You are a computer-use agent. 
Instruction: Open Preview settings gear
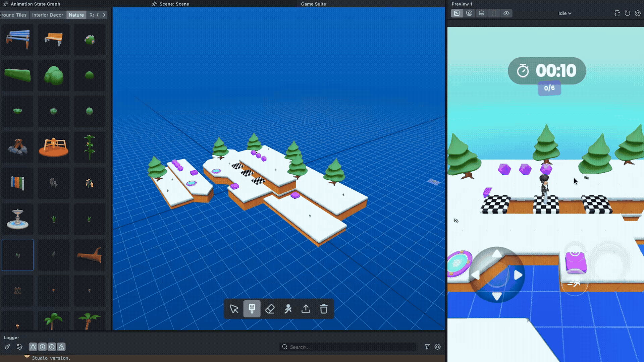[638, 13]
